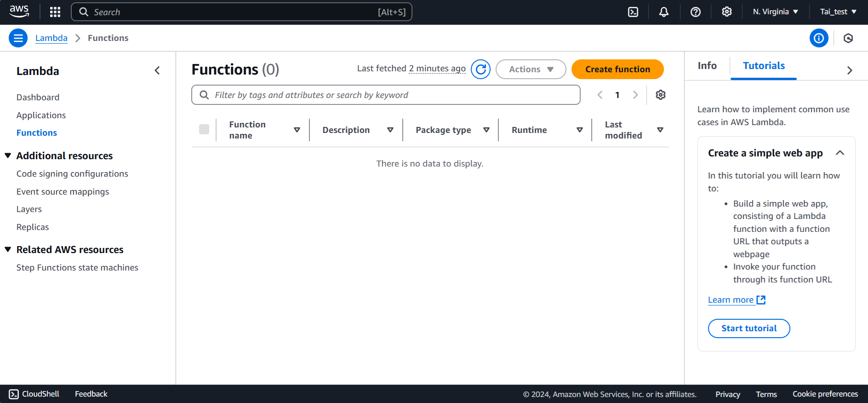Viewport: 868px width, 403px height.
Task: Click the hexagon icon near info button
Action: coord(848,38)
